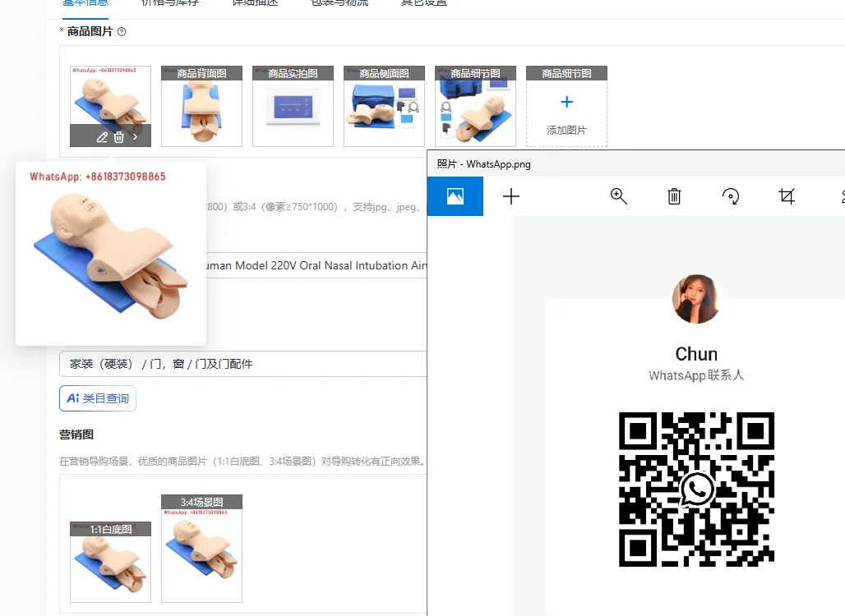Screen dimensions: 845x616
Task: Open crop tool in Photos toolbar
Action: 787,196
